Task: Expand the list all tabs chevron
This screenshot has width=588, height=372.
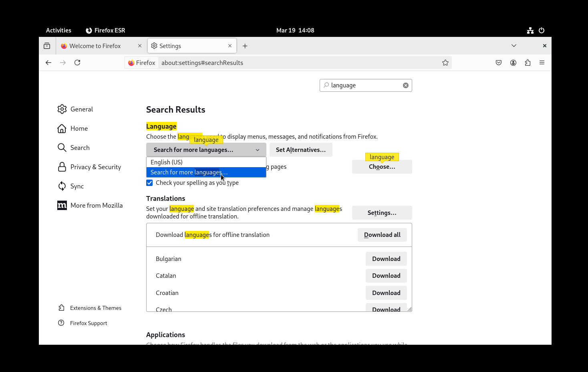Action: tap(513, 46)
